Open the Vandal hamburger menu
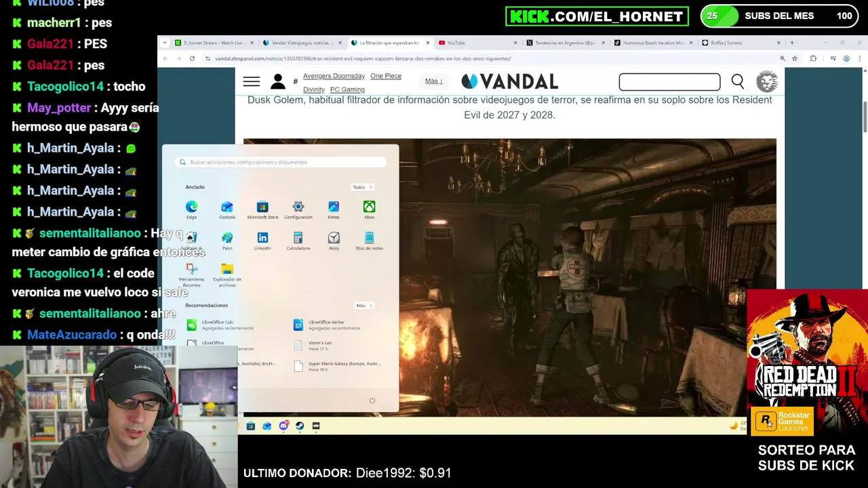The height and width of the screenshot is (488, 868). 252,82
